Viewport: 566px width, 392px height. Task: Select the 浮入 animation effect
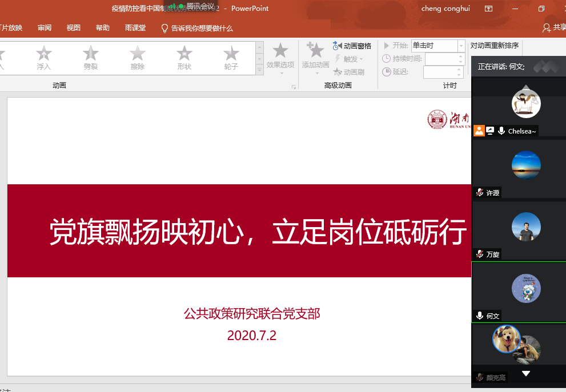click(x=44, y=58)
